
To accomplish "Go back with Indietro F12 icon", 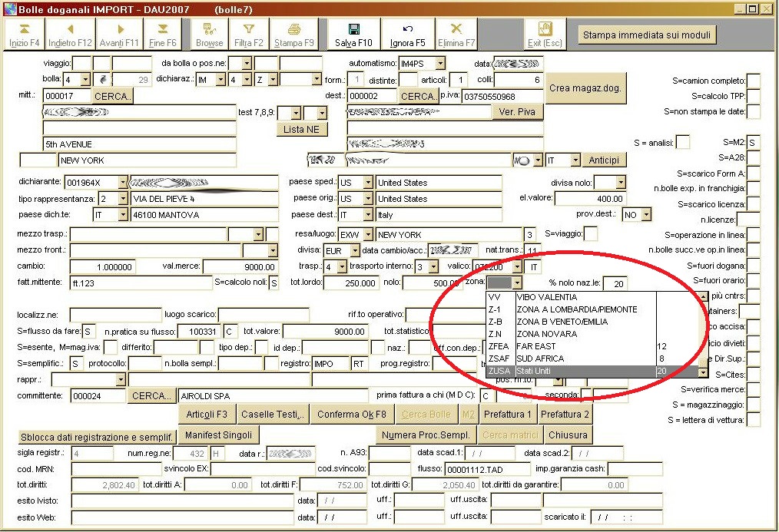I will tap(70, 35).
